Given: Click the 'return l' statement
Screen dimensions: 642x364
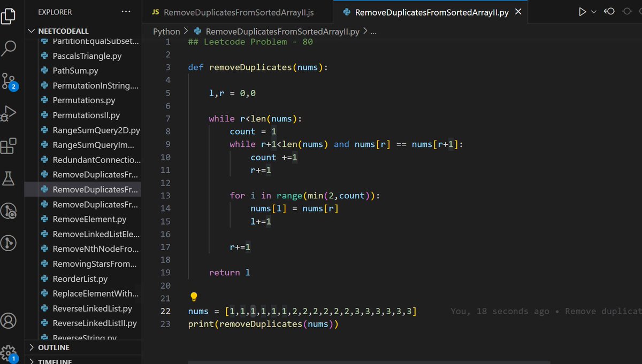Looking at the screenshot, I should [230, 273].
